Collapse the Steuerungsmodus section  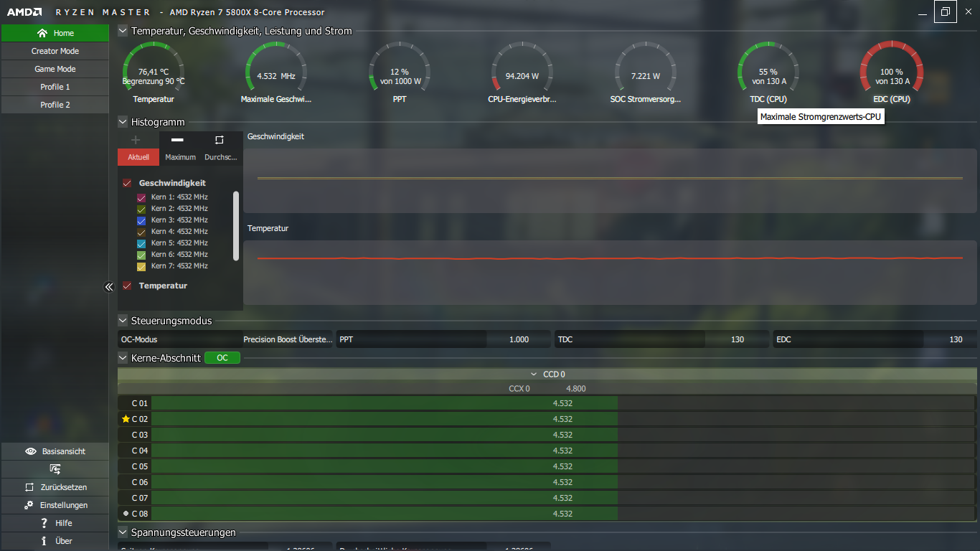click(x=123, y=321)
